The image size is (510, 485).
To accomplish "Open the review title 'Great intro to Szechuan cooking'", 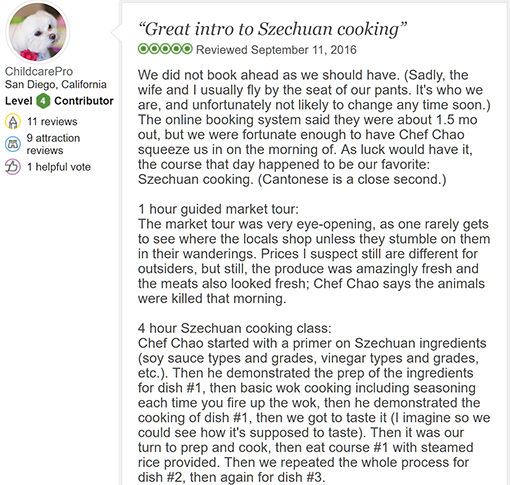I will coord(273,29).
